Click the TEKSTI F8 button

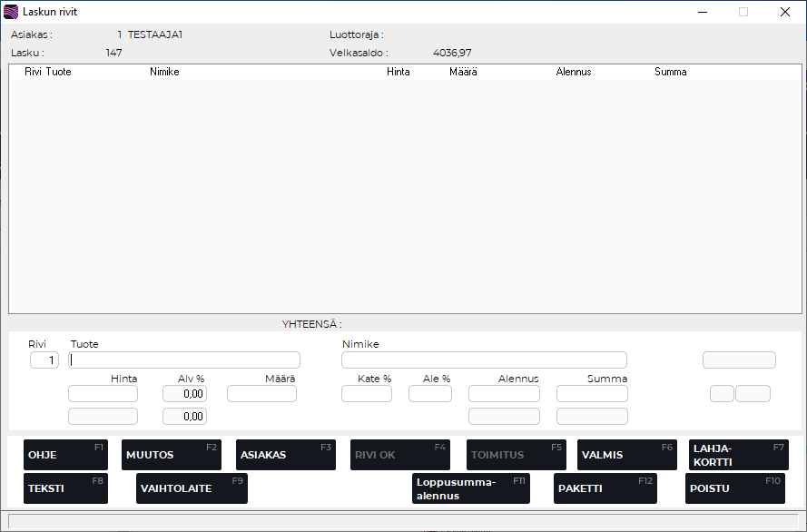65,488
